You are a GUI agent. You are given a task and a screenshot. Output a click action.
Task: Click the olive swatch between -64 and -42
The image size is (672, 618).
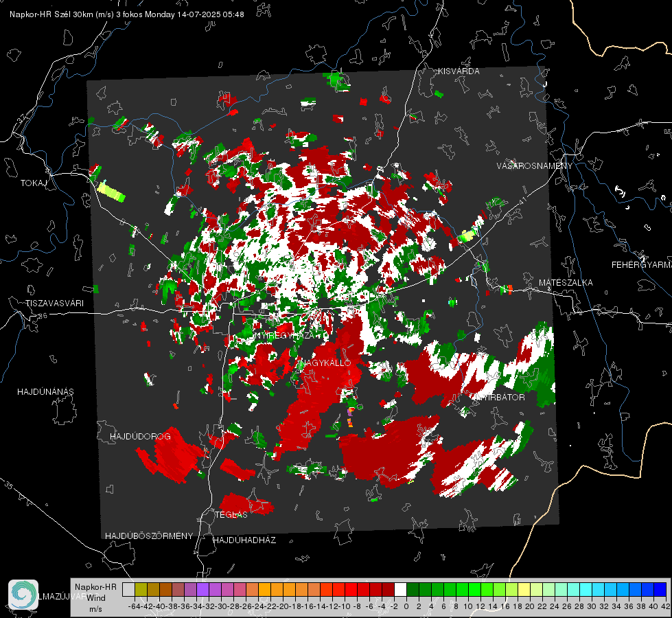141,589
